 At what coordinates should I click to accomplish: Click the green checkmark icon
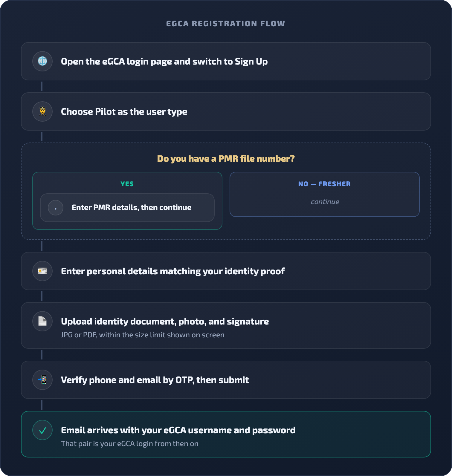(42, 430)
